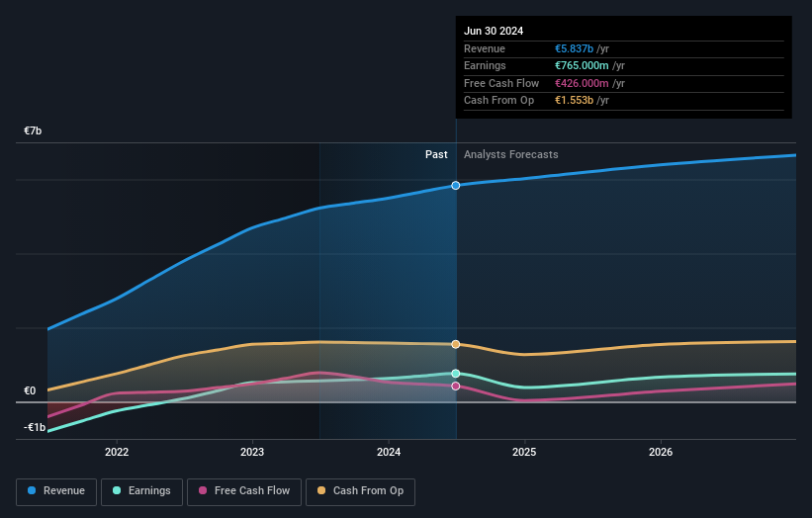Click the Revenue row label in tooltip
This screenshot has height=518, width=812.
tap(485, 48)
